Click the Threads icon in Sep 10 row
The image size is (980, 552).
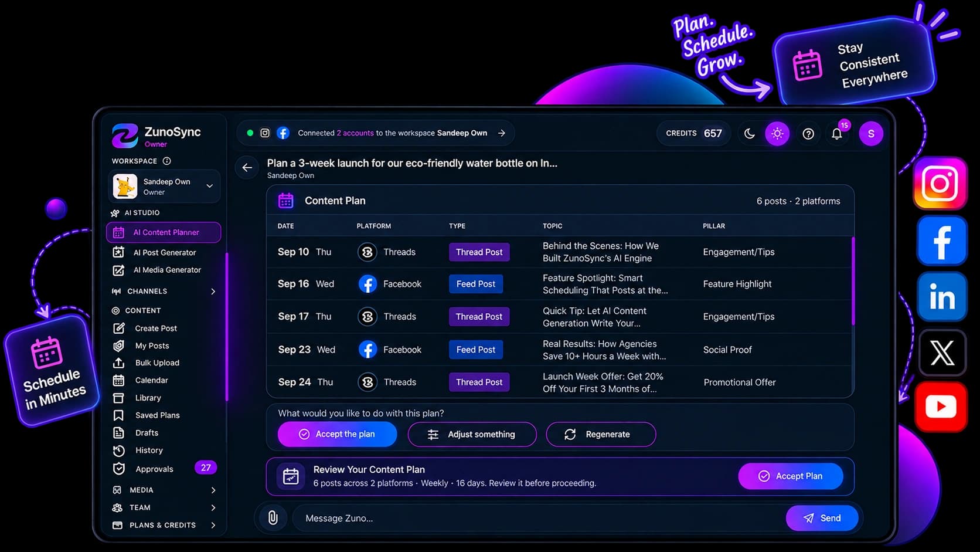367,252
